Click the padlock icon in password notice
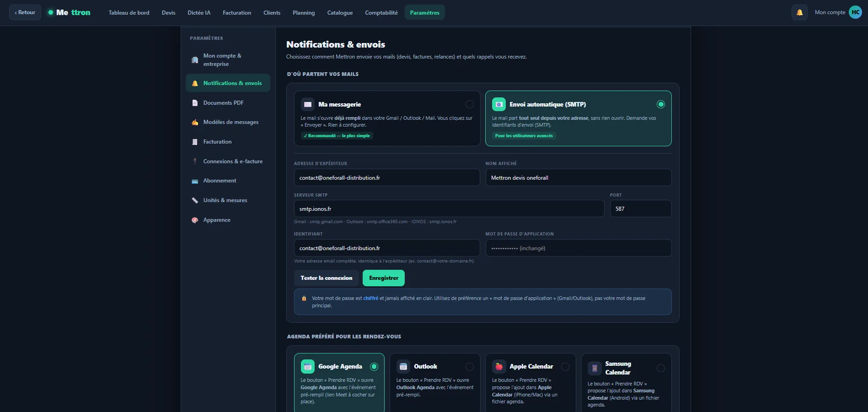Screen dimensions: 868x412 pos(304,298)
